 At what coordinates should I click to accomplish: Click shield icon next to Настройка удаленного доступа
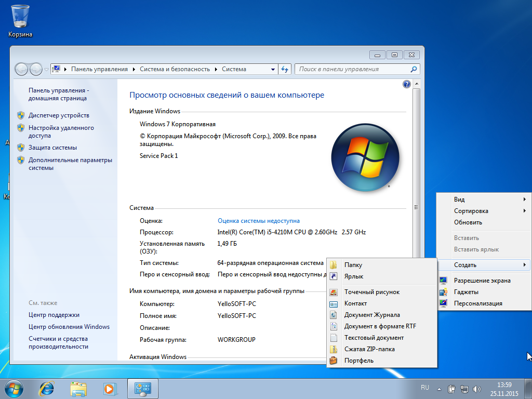coord(21,128)
